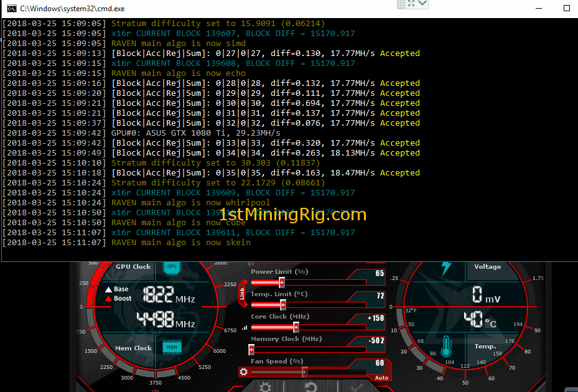Screen dimensions: 578x392
Task: Toggle the Link button for power and temperature limits
Action: (242, 294)
